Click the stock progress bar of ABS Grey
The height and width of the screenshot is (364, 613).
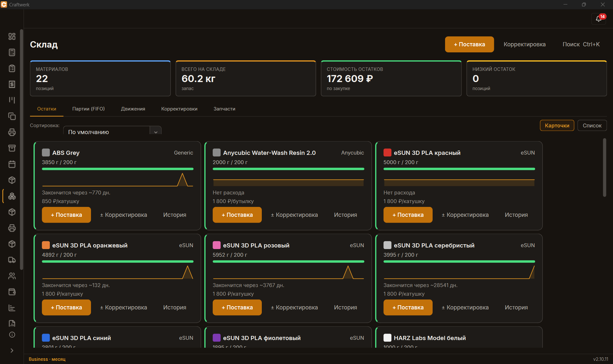(117, 169)
